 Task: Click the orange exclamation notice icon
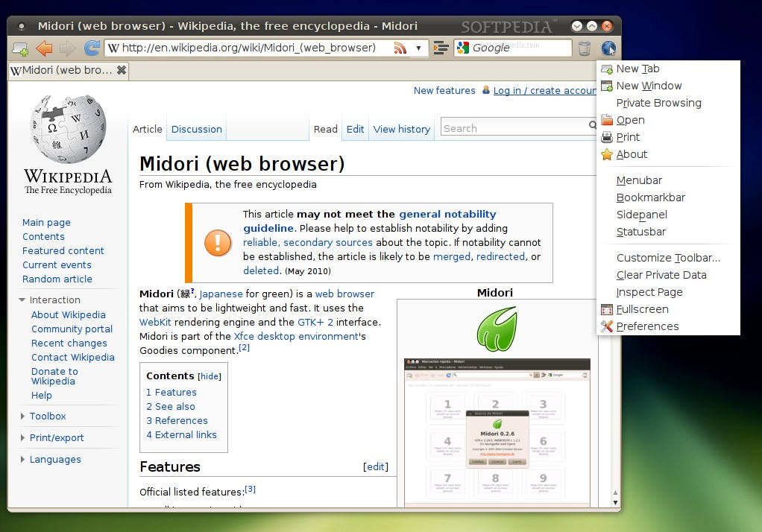point(218,242)
